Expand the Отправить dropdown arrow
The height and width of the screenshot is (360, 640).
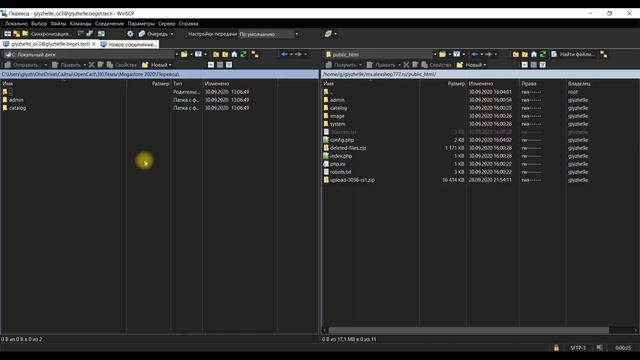[x=46, y=65]
